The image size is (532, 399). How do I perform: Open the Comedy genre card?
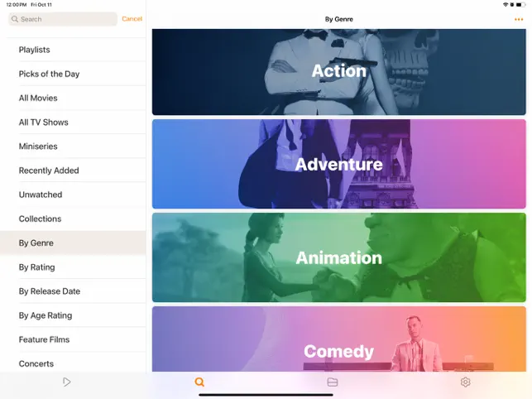(x=339, y=339)
